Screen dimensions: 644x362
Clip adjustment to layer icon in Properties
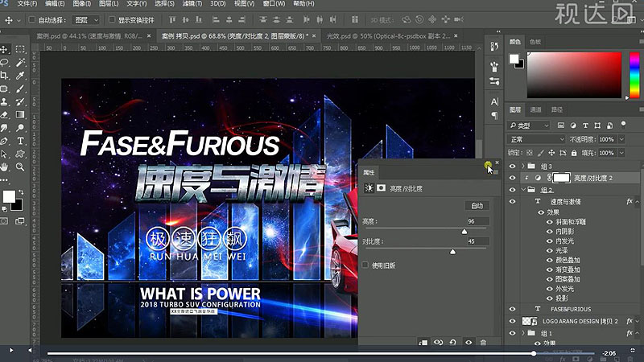(423, 343)
